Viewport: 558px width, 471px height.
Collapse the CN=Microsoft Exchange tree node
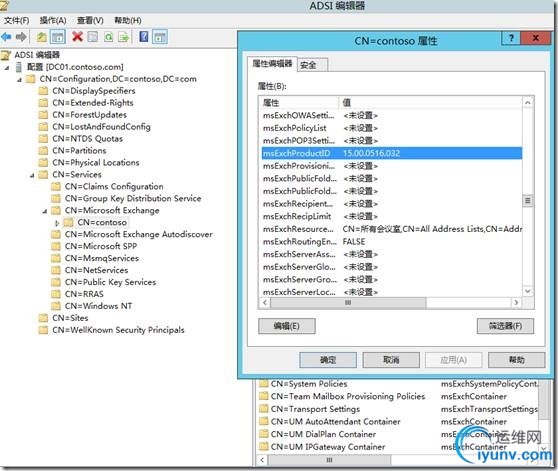coord(45,211)
